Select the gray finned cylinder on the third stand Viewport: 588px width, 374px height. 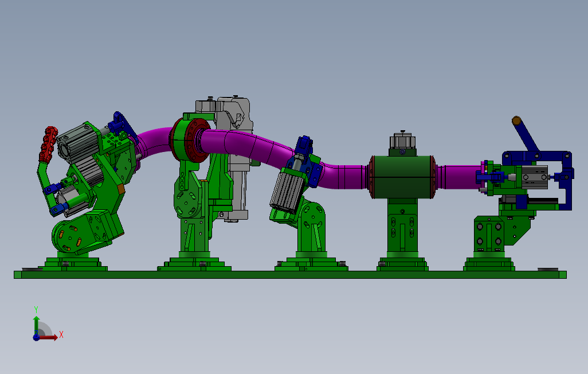coord(288,191)
